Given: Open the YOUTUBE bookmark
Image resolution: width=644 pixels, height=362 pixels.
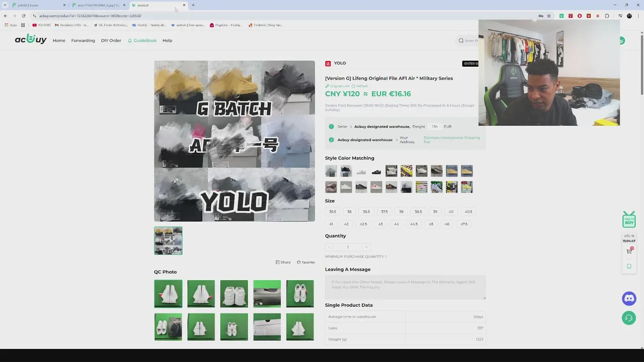Looking at the screenshot, I should point(42,25).
